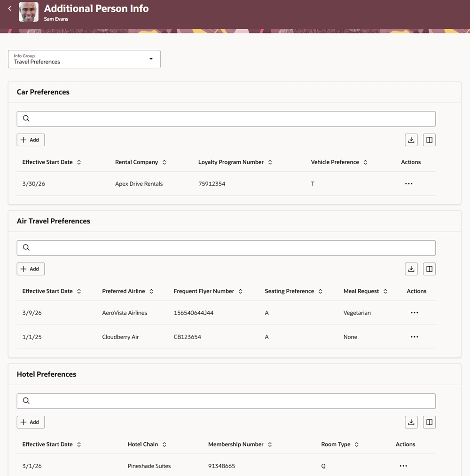Image resolution: width=470 pixels, height=476 pixels.
Task: Sort by Meal Request column
Action: tap(385, 292)
